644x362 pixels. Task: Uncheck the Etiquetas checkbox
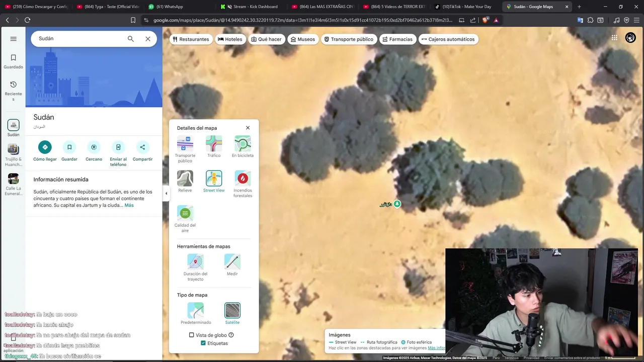coord(203,343)
